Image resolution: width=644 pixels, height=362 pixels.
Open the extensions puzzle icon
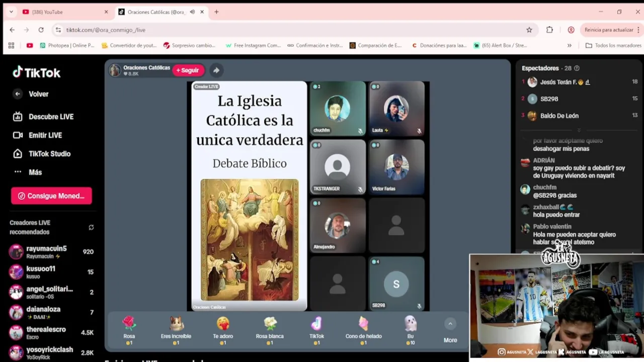pyautogui.click(x=549, y=30)
